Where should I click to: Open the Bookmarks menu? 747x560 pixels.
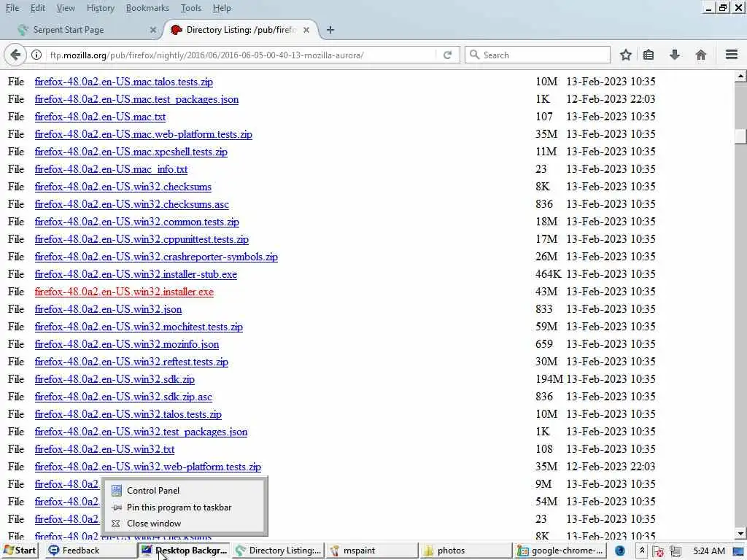147,8
